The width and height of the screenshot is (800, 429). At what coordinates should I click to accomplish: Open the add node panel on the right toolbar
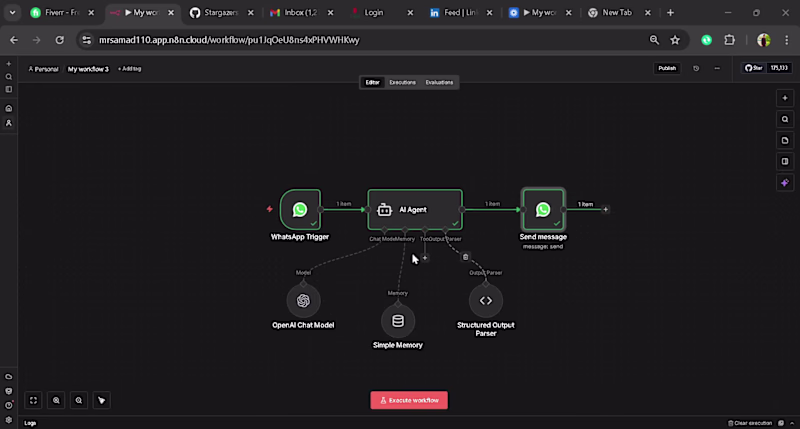coord(785,98)
